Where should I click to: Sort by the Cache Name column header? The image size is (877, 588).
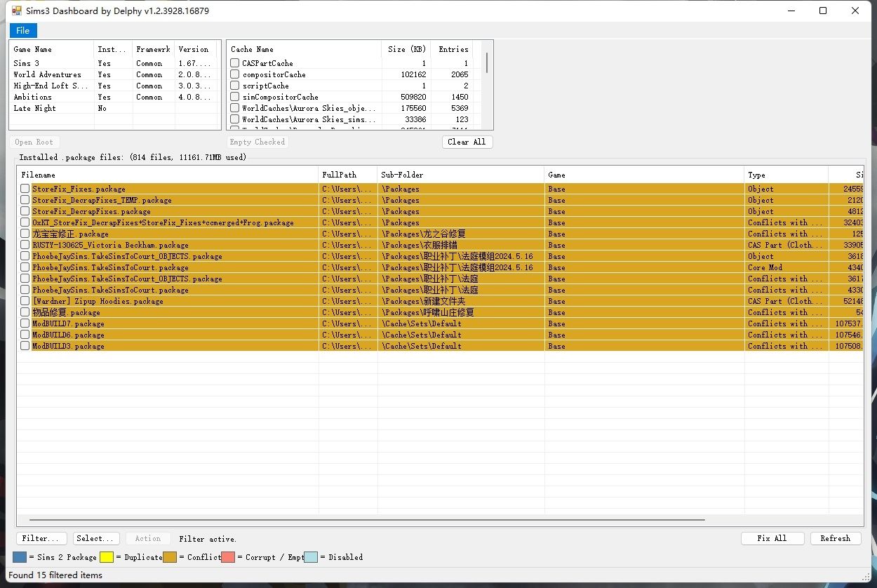pos(304,49)
